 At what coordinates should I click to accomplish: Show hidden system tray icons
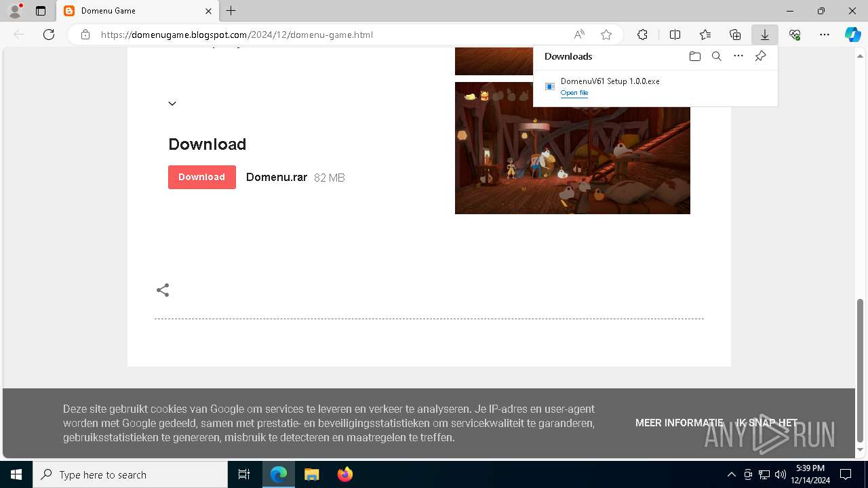(731, 474)
